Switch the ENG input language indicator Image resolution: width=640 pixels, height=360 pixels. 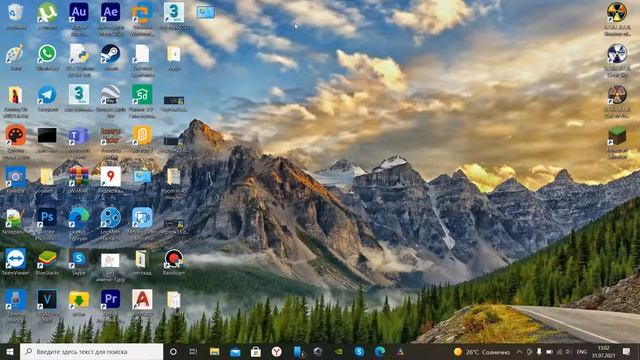click(582, 351)
